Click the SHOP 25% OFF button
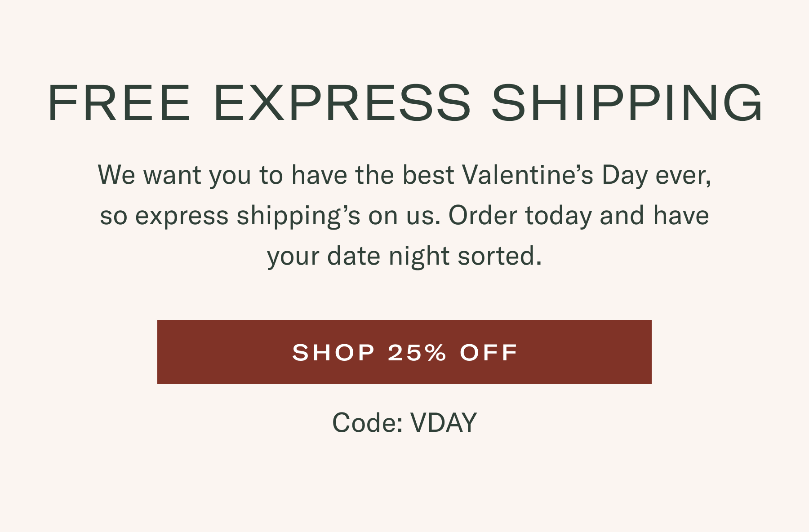This screenshot has height=532, width=809. click(x=404, y=352)
